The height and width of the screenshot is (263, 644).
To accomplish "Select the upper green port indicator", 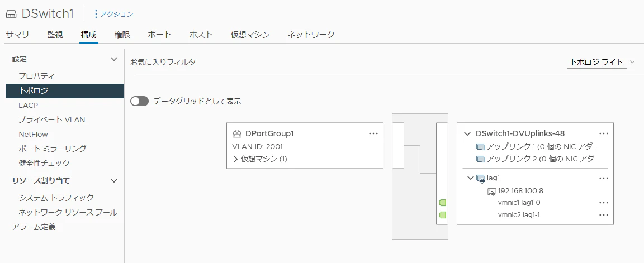I will 442,203.
